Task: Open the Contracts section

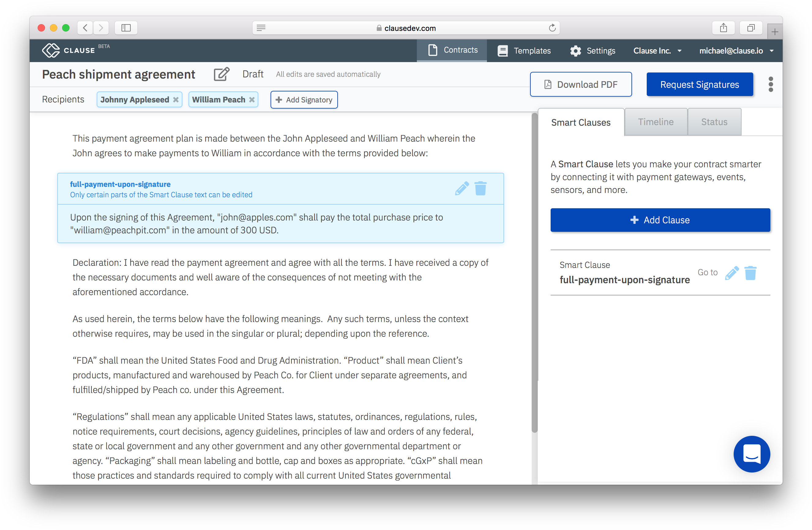Action: point(452,50)
